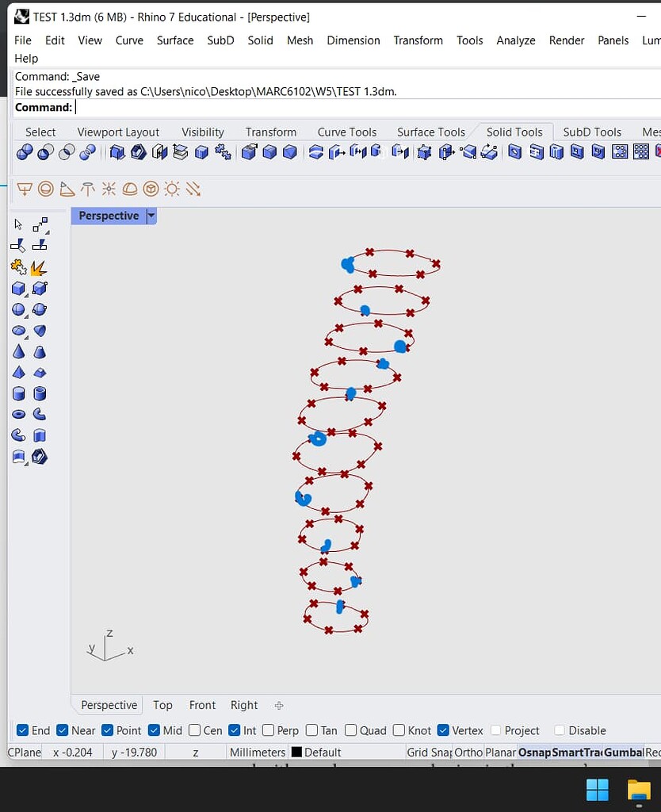Select the Box tool in the sidebar
This screenshot has width=661, height=812.
click(17, 288)
